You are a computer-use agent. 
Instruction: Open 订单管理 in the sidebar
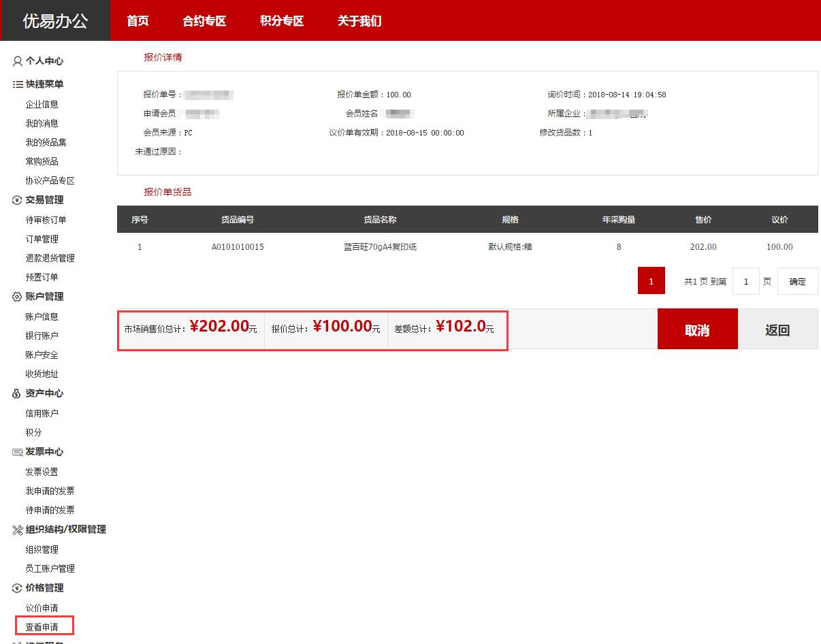point(42,239)
